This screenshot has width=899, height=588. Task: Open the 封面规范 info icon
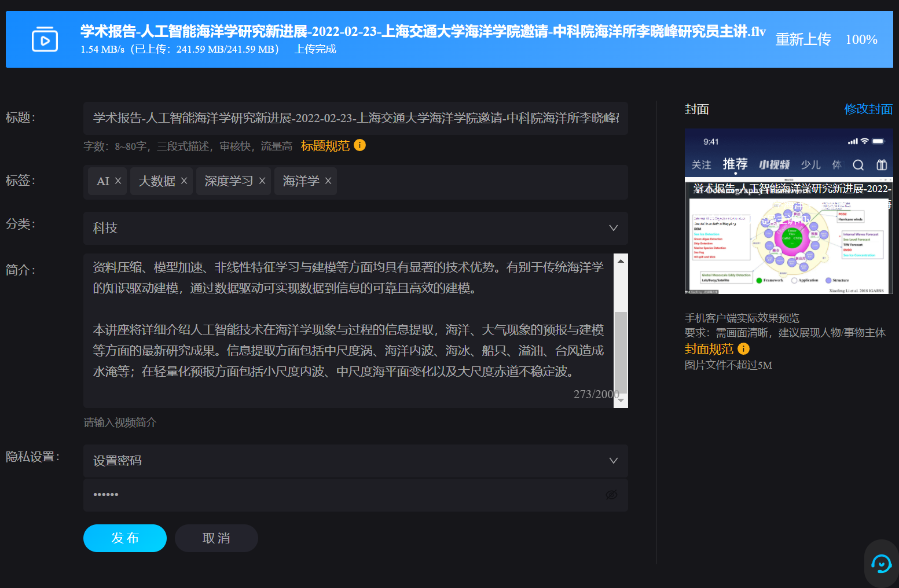[x=743, y=349]
